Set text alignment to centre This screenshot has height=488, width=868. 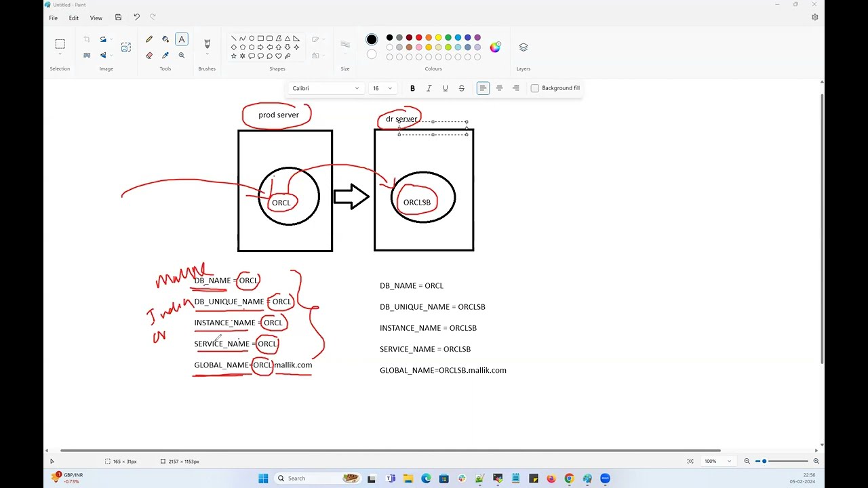pos(499,88)
